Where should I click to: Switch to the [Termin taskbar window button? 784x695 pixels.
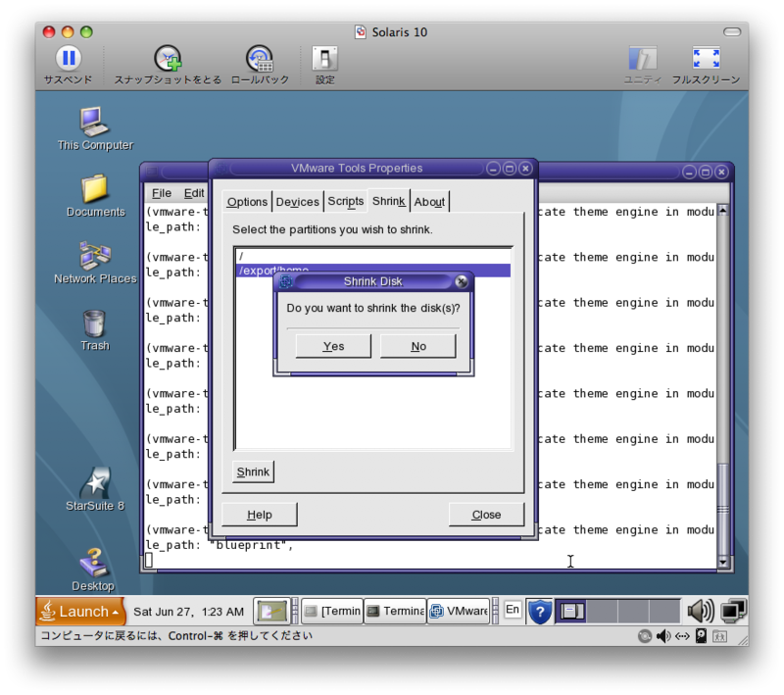coord(333,611)
